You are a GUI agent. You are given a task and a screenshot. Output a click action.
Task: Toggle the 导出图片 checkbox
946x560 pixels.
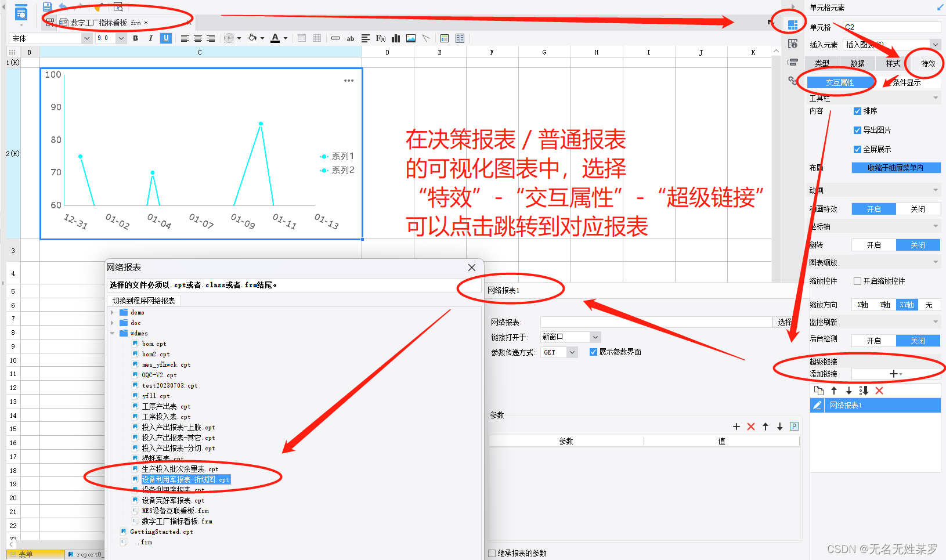[x=857, y=130]
